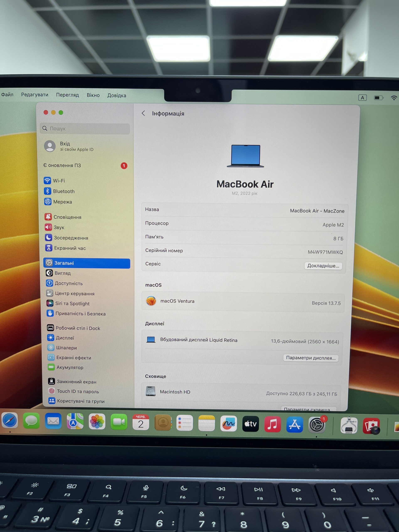The image size is (399, 532).
Task: Open Wi-Fi settings in the sidebar
Action: 54,180
